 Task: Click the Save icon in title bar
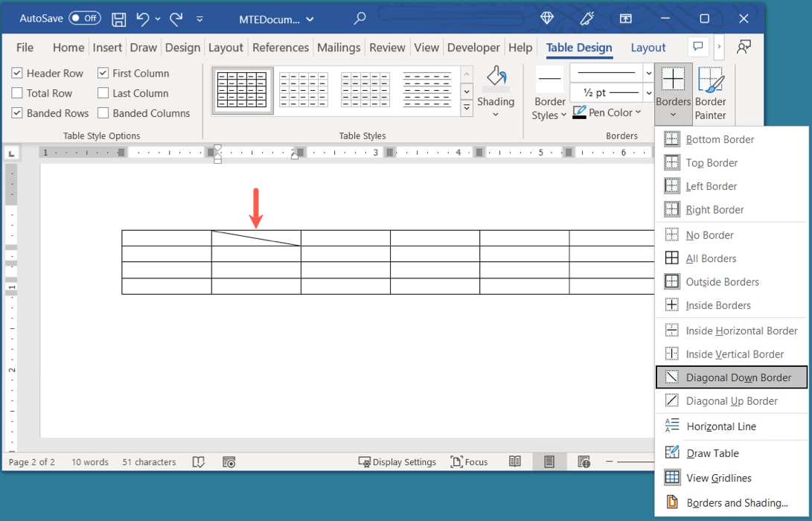[118, 19]
